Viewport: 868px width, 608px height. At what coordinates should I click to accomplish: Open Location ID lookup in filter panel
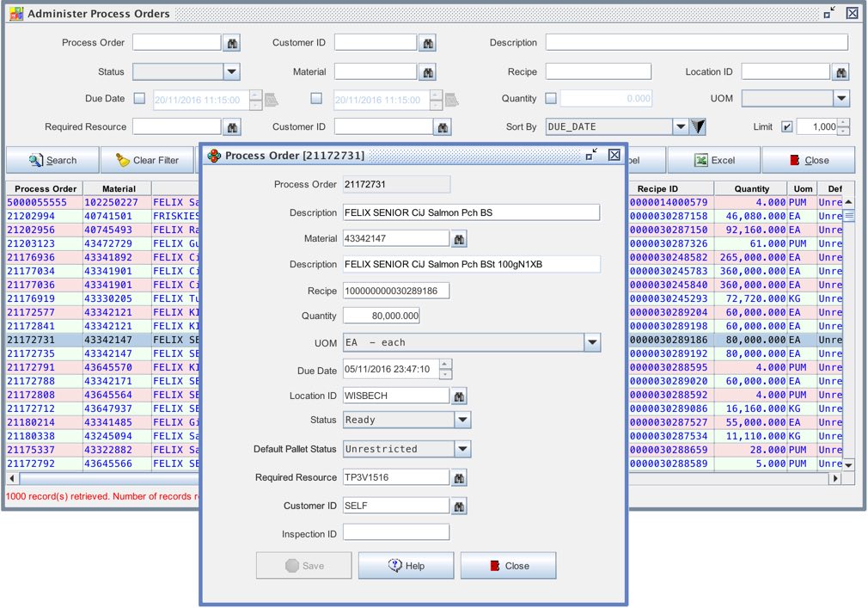point(841,72)
